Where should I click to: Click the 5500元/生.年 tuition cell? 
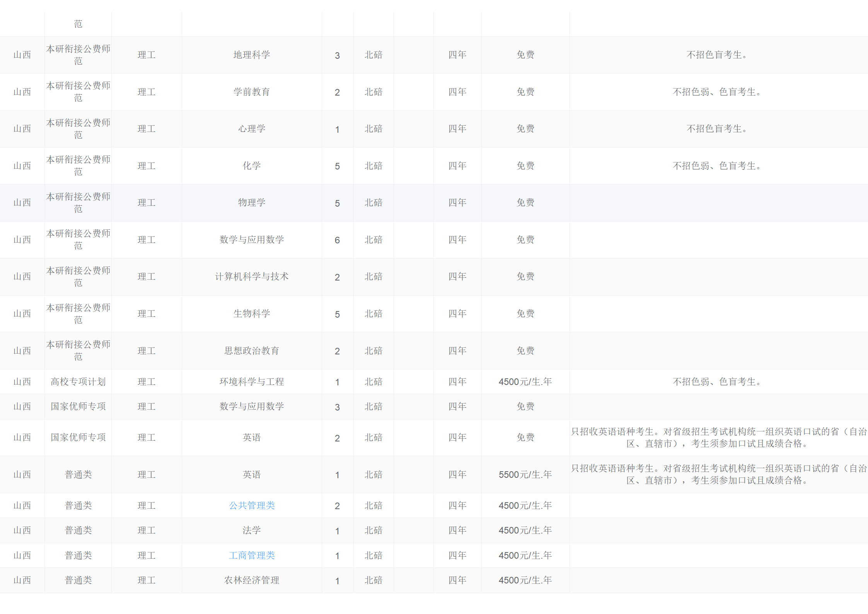tap(525, 474)
